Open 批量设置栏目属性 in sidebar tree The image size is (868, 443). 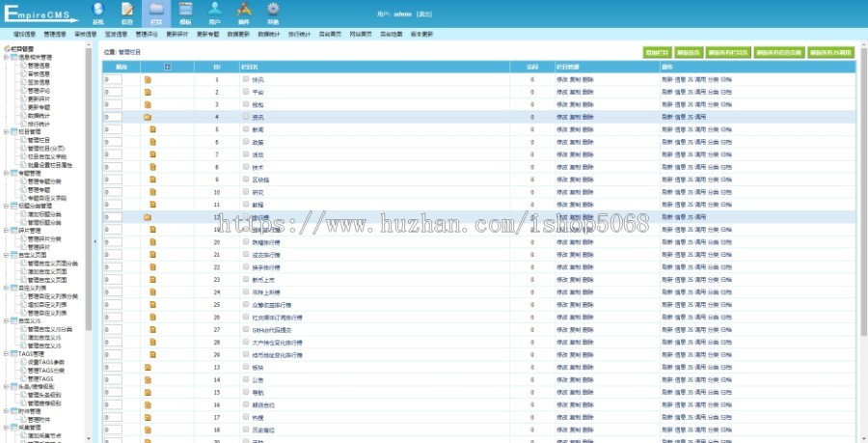tap(50, 165)
